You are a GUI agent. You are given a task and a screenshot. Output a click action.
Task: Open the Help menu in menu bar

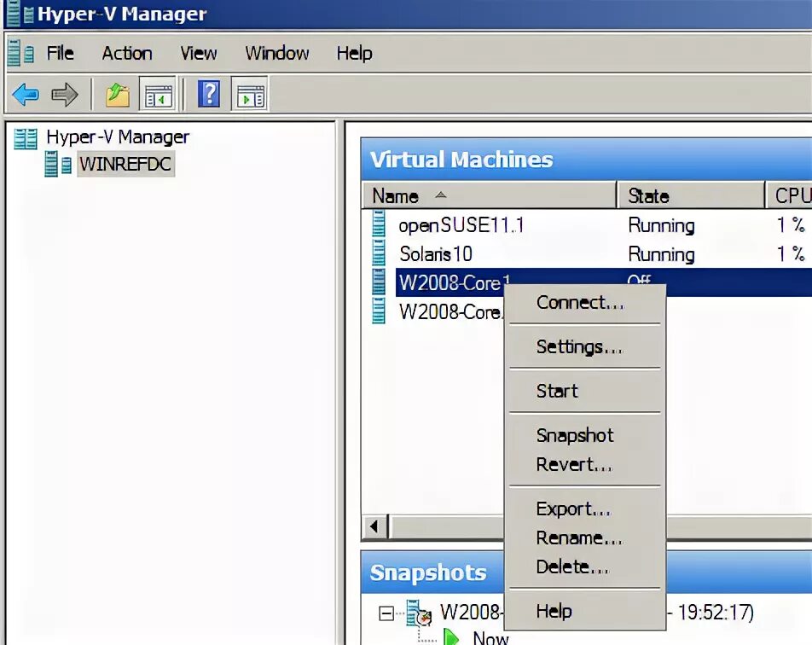click(x=354, y=53)
